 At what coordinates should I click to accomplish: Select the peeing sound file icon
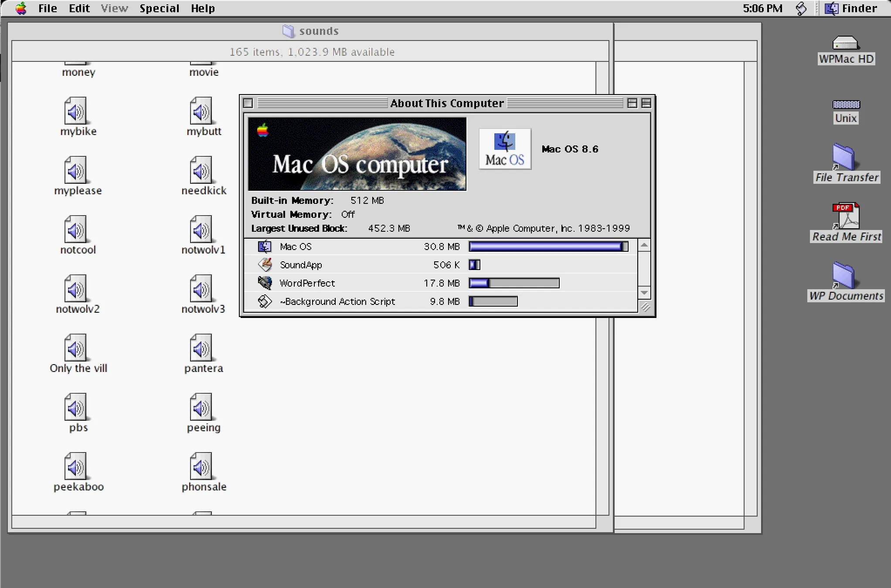click(x=201, y=407)
